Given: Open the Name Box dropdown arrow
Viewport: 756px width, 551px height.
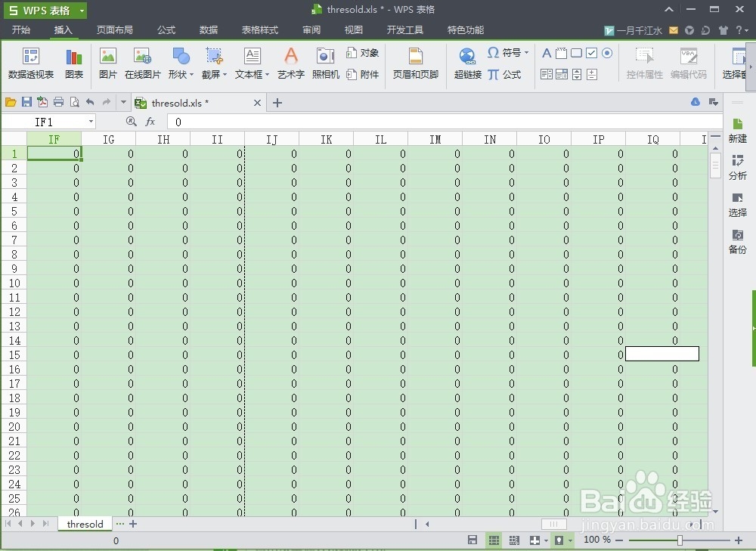Looking at the screenshot, I should [x=91, y=122].
